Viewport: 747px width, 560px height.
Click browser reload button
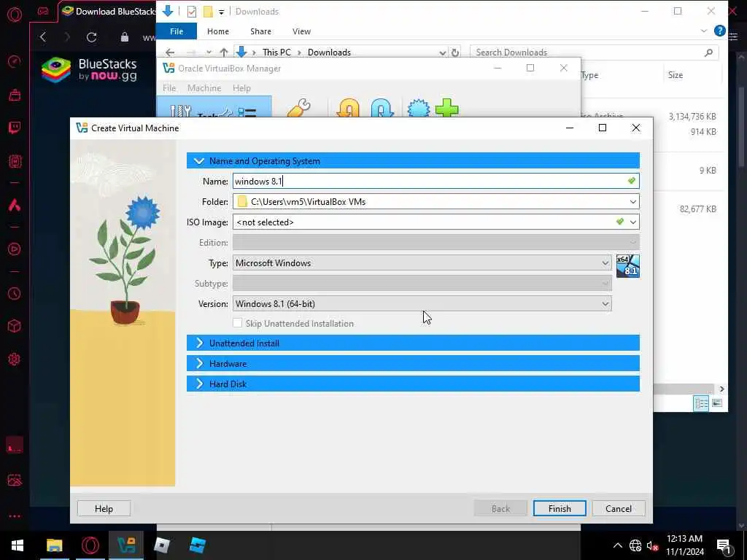point(91,37)
